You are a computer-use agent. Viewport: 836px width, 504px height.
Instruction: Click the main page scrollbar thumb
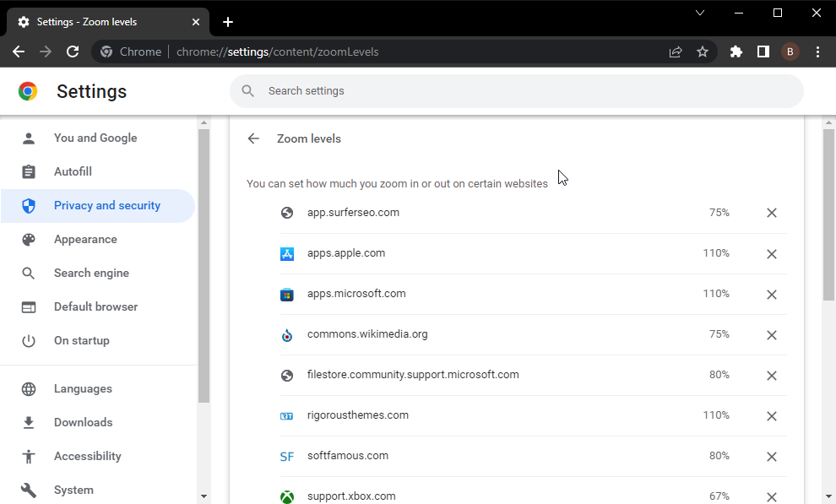pos(828,215)
